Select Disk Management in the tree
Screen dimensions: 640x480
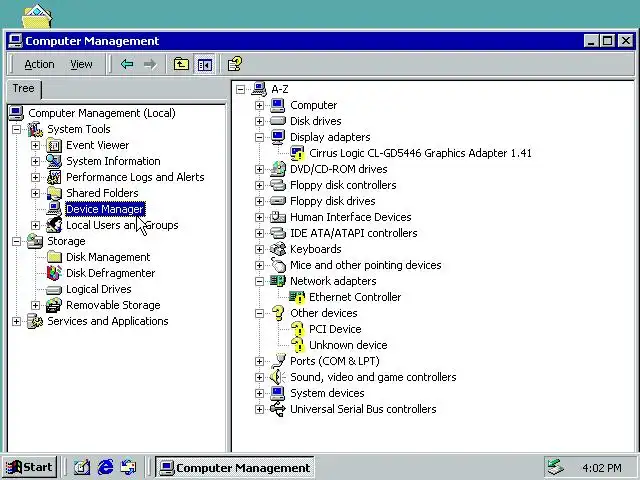108,257
